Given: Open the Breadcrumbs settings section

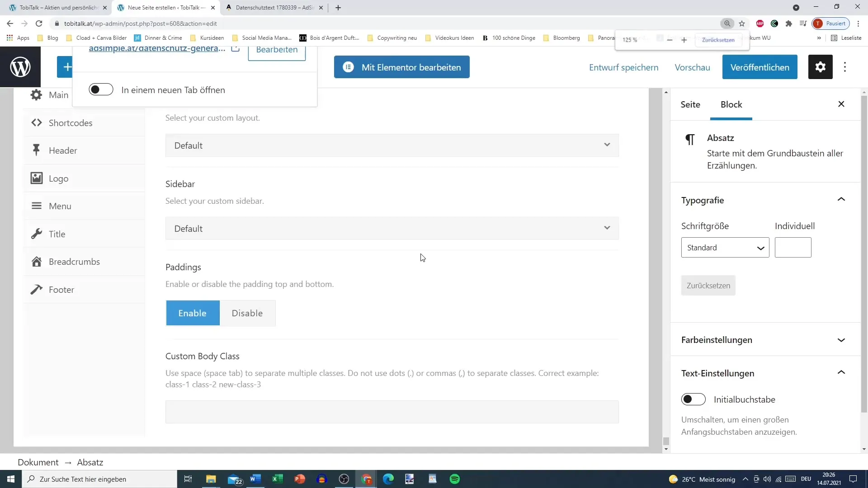Looking at the screenshot, I should [85, 262].
